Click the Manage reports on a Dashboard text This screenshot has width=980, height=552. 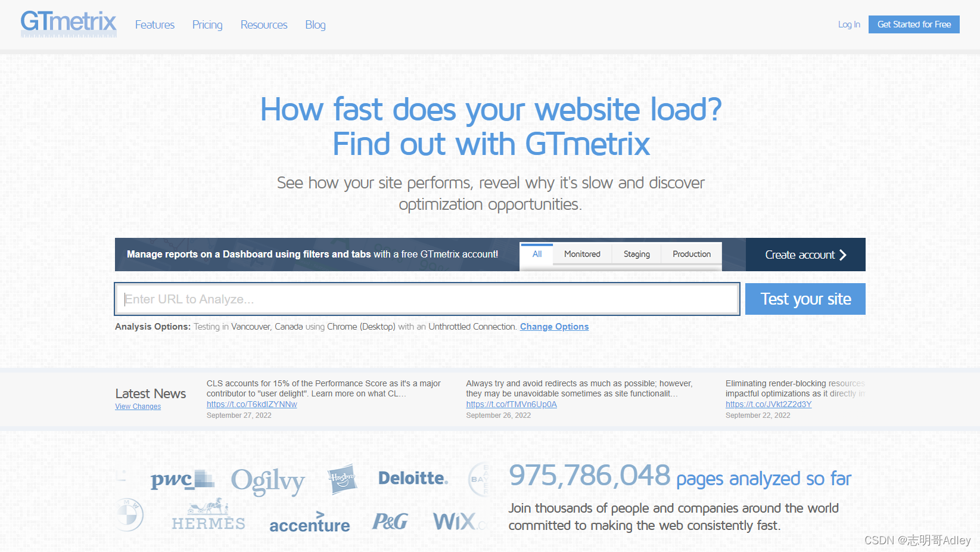312,254
